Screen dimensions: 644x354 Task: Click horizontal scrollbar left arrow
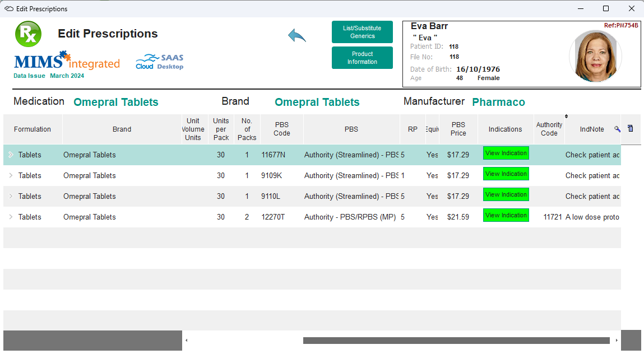(x=187, y=341)
